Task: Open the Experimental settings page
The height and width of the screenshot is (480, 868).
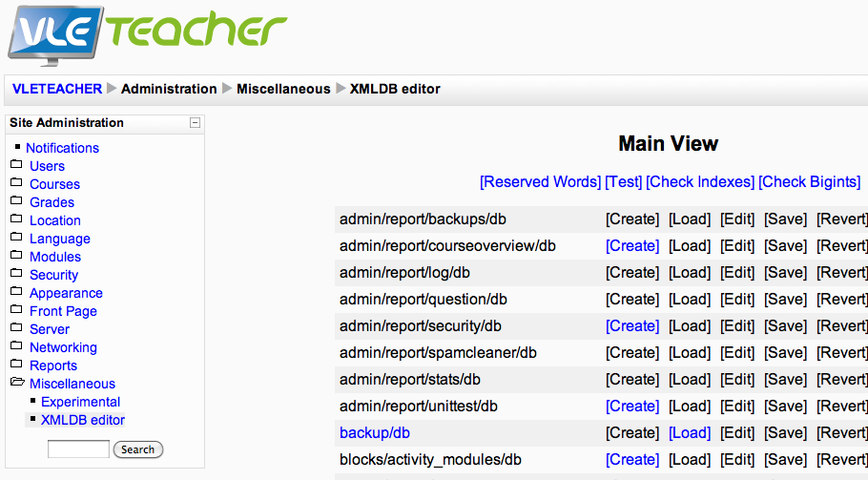Action: tap(80, 402)
